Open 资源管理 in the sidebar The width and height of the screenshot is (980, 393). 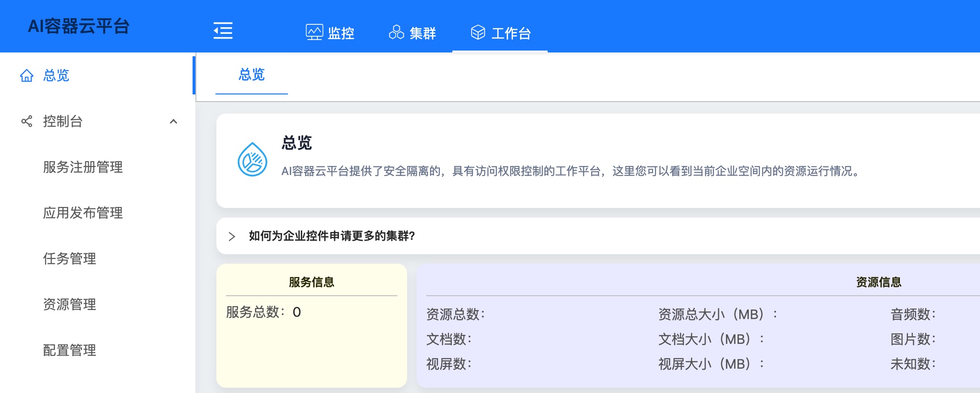[70, 304]
